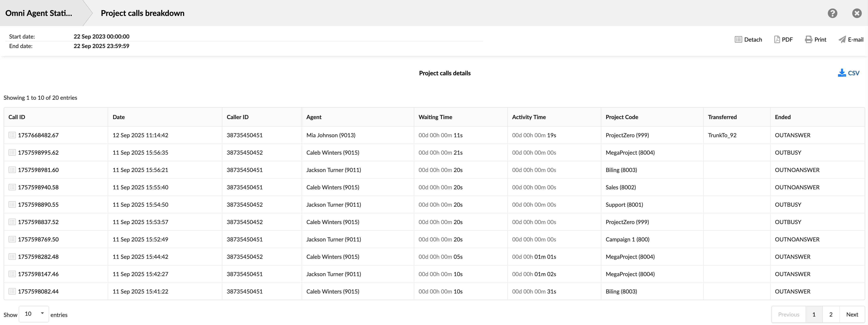Export the report via PDF icon
868x325 pixels.
click(x=777, y=39)
